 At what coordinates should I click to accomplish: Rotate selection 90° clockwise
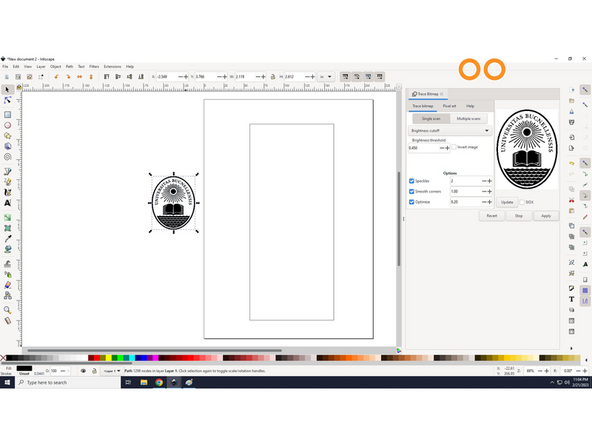pyautogui.click(x=68, y=77)
